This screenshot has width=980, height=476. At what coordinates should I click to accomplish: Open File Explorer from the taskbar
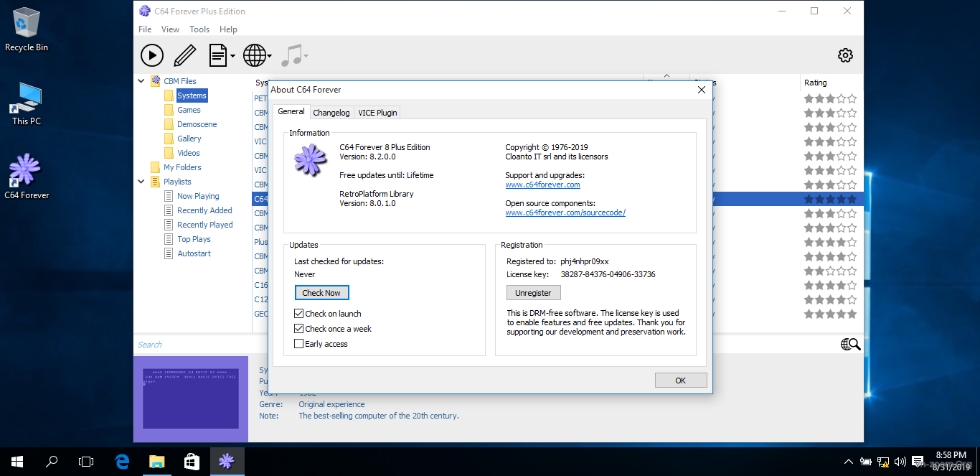(156, 462)
